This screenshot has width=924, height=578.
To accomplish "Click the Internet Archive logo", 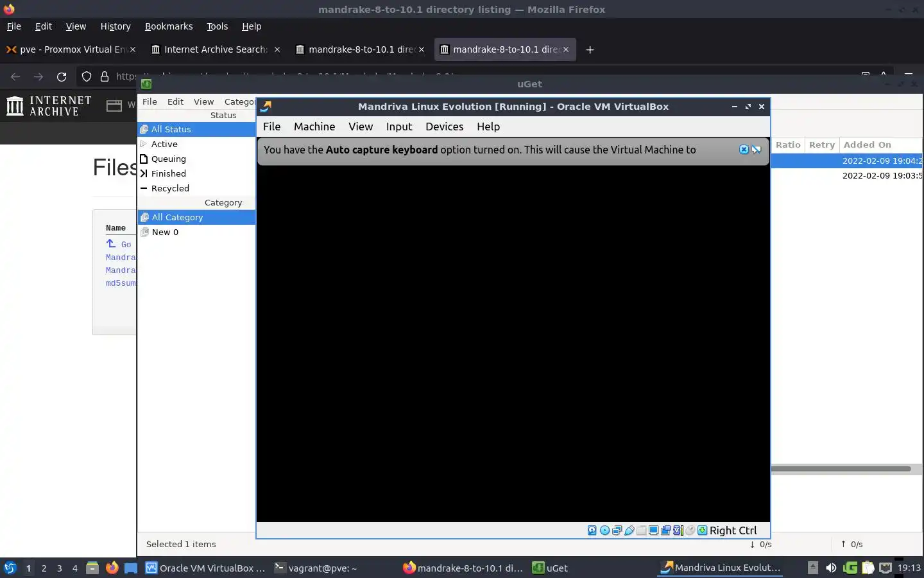I will [x=49, y=106].
